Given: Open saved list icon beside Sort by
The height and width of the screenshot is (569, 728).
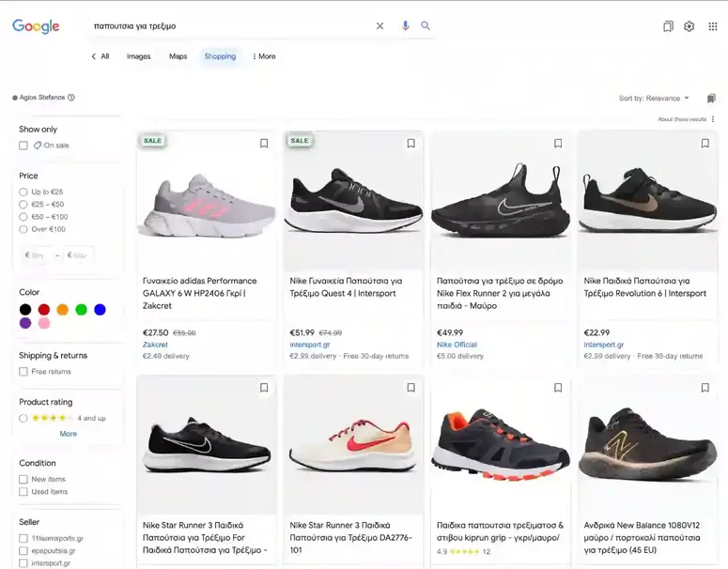Looking at the screenshot, I should click(x=711, y=98).
